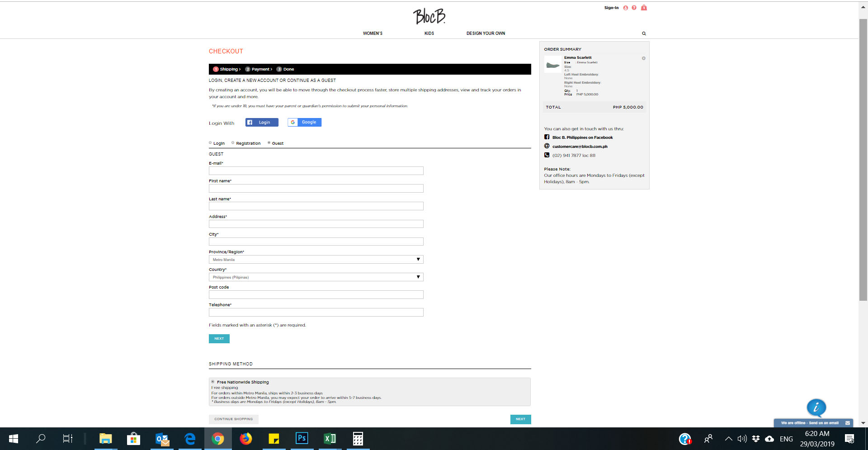868x450 pixels.
Task: Open the Design Your Own menu
Action: coord(486,33)
